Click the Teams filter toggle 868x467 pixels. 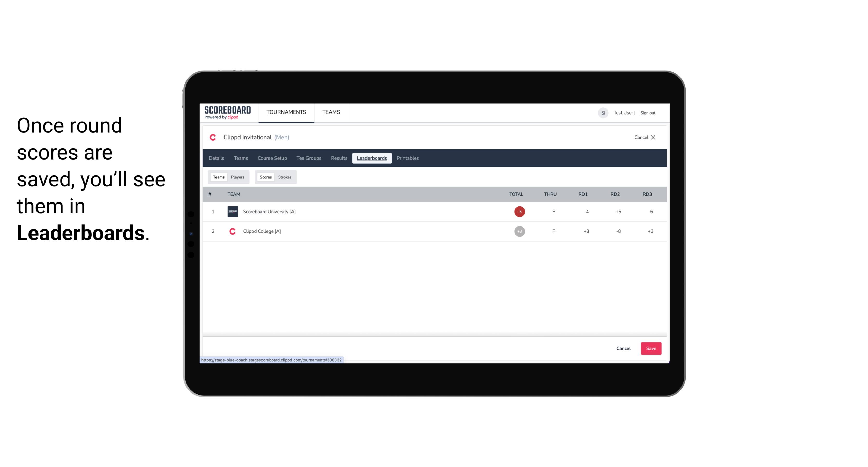(218, 177)
